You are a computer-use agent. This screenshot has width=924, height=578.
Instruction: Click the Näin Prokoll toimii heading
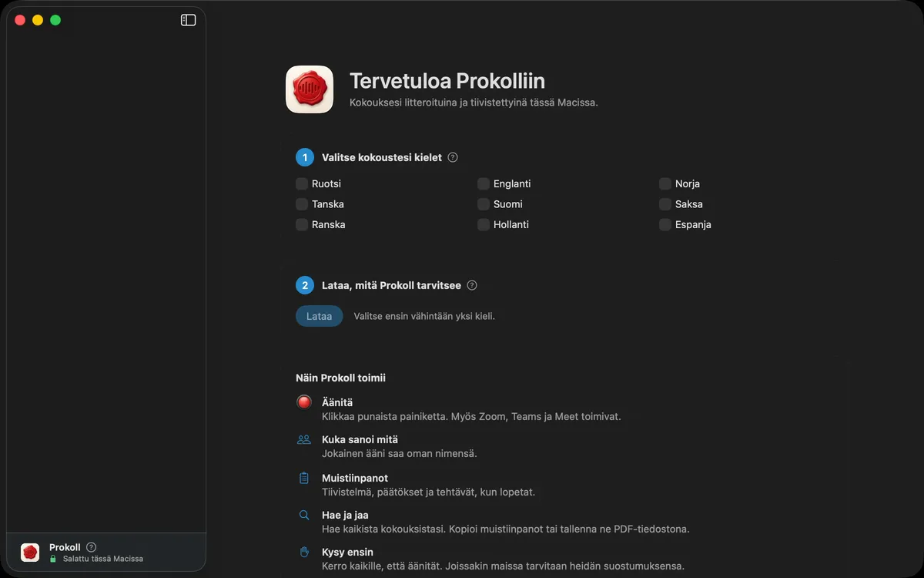point(340,378)
